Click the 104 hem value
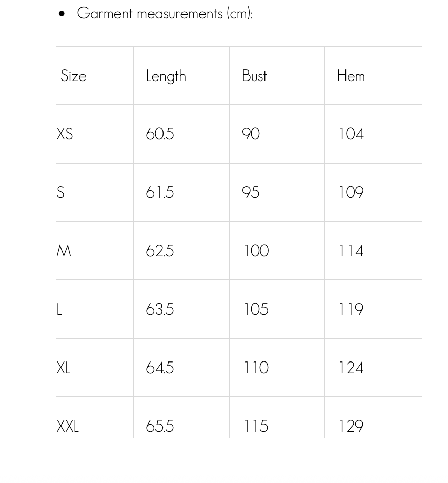This screenshot has width=448, height=483. (351, 134)
